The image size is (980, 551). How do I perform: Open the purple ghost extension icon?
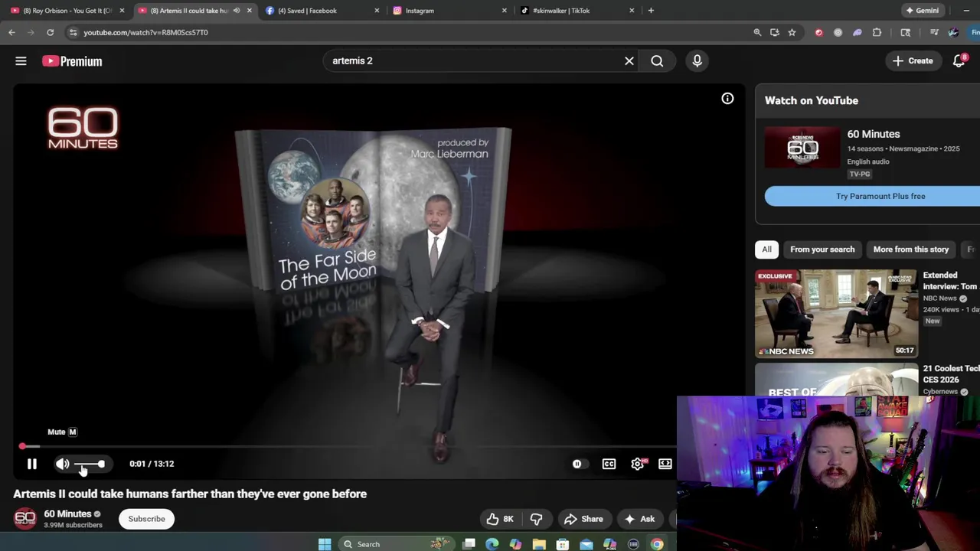pyautogui.click(x=857, y=32)
